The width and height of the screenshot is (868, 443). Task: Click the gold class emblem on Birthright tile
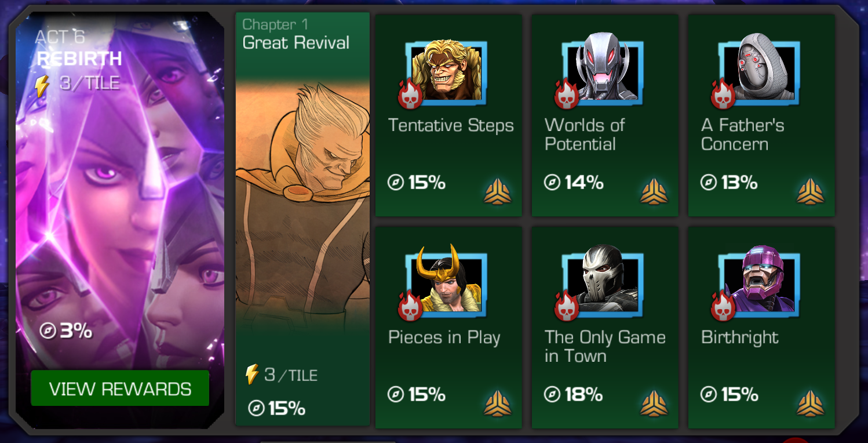click(810, 404)
